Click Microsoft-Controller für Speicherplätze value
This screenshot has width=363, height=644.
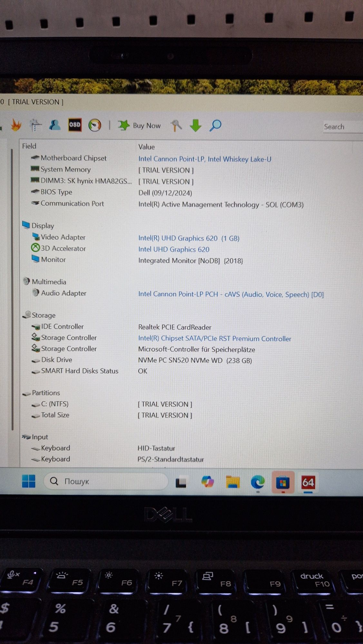tap(197, 349)
